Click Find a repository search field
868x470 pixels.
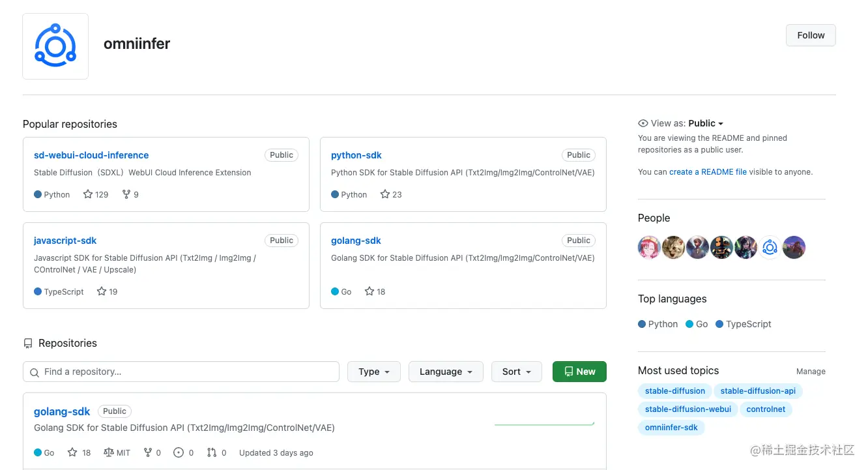tap(181, 372)
